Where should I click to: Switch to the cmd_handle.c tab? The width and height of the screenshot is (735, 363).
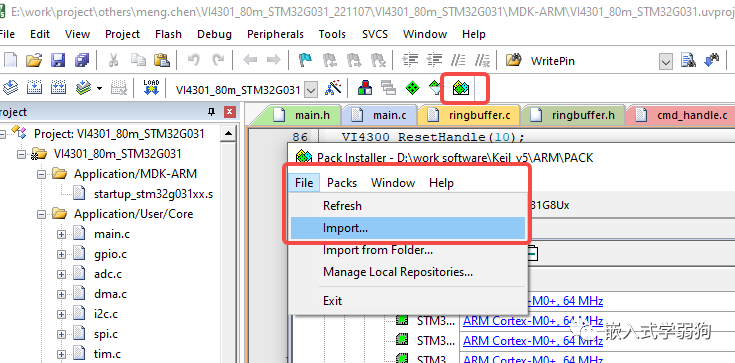682,115
